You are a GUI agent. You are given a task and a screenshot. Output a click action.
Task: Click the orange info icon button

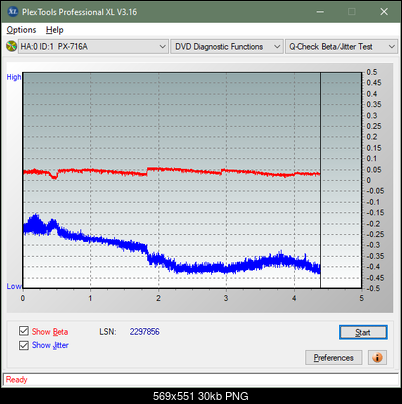tap(377, 358)
